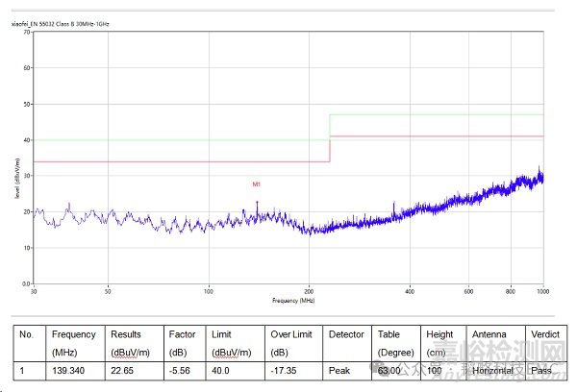Screen dimensions: 577x392
Task: Click the Frequency (MHz) x-axis label
Action: (x=292, y=301)
